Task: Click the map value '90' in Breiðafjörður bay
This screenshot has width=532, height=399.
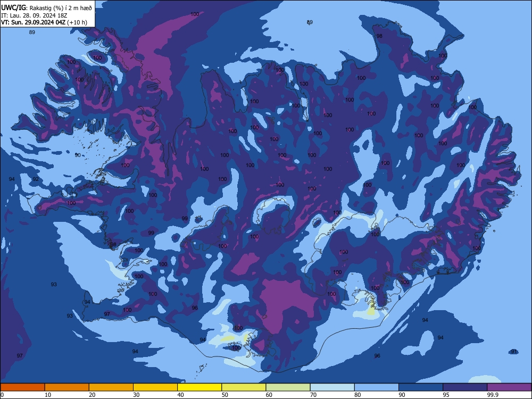Action: [78, 155]
